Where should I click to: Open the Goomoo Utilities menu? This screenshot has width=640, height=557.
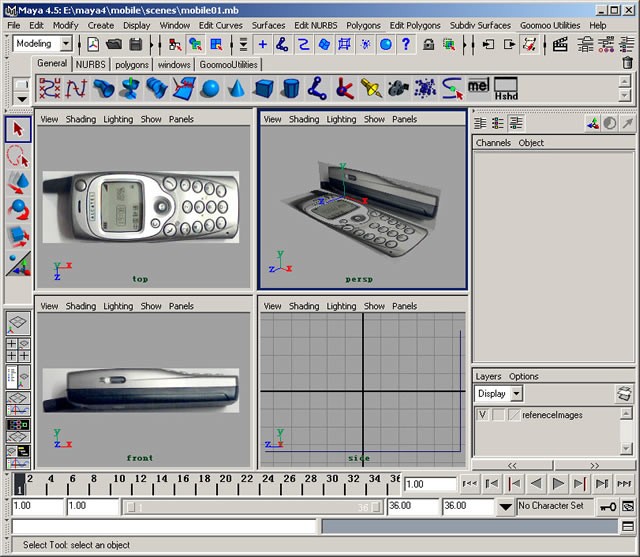tap(550, 25)
